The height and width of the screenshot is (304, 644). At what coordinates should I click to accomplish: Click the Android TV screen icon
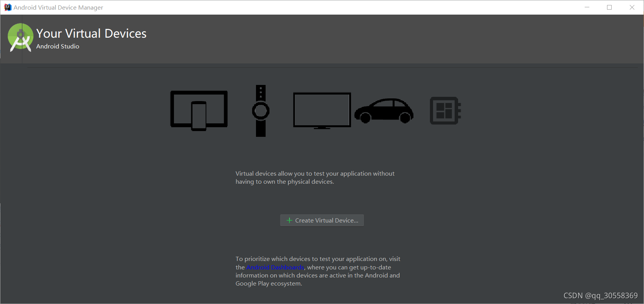coord(322,111)
